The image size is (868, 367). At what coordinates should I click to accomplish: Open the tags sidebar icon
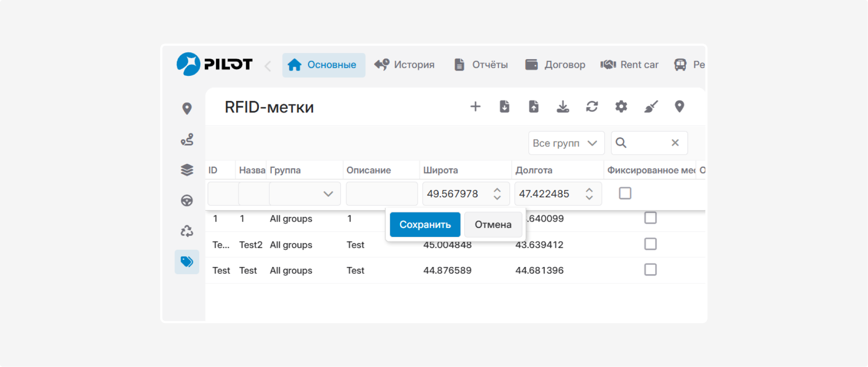click(187, 262)
